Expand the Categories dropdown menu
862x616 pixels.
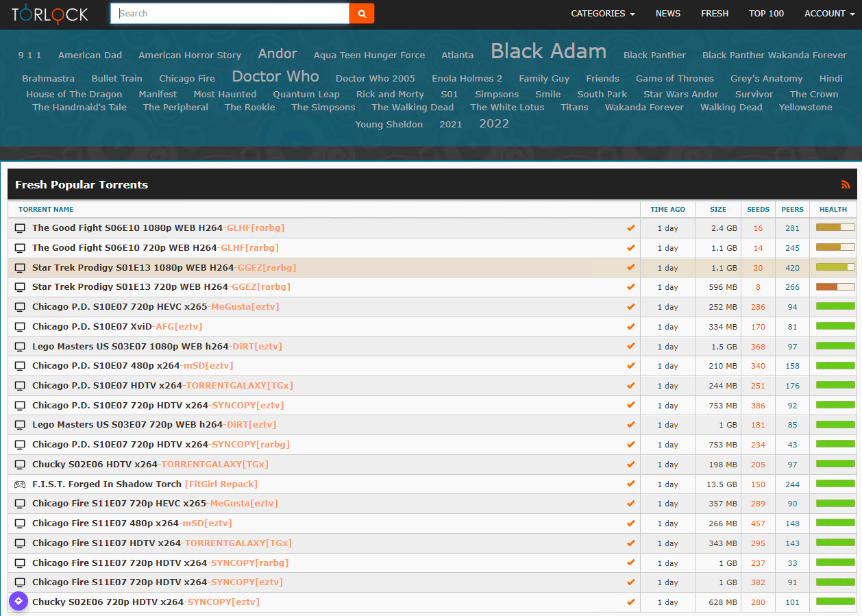pos(602,13)
